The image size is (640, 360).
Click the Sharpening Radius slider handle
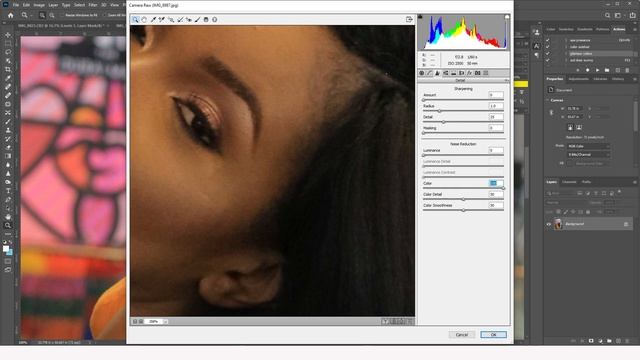[440, 111]
